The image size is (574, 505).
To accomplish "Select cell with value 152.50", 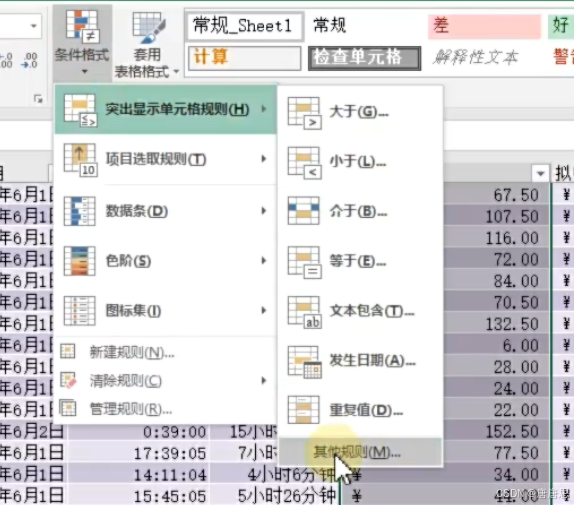I will coord(496,432).
